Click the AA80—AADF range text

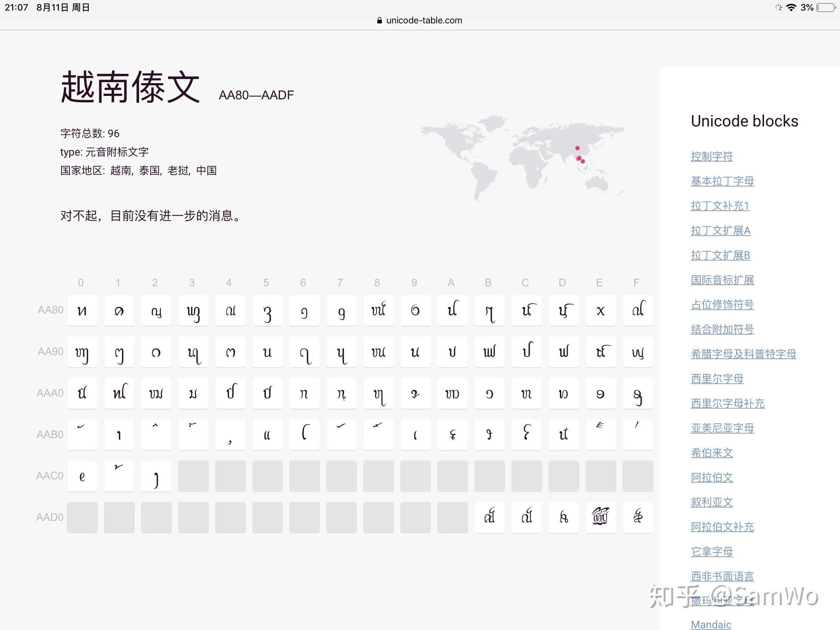[x=256, y=95]
